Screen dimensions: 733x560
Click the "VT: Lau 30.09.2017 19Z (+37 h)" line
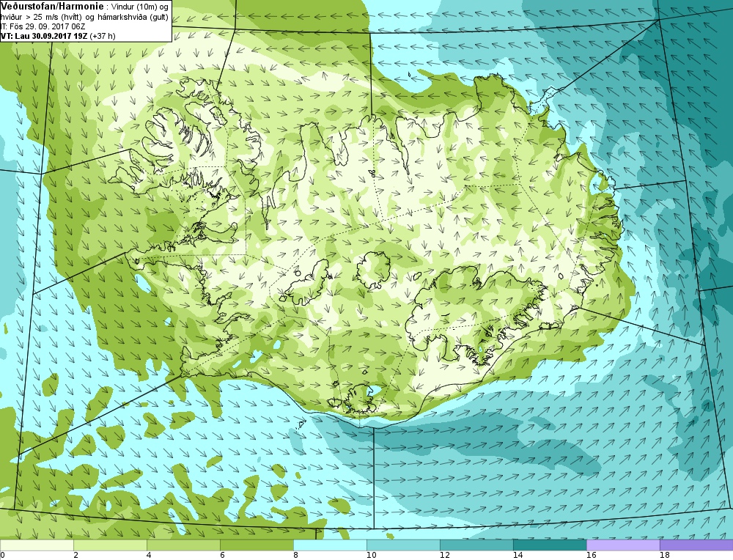click(58, 36)
